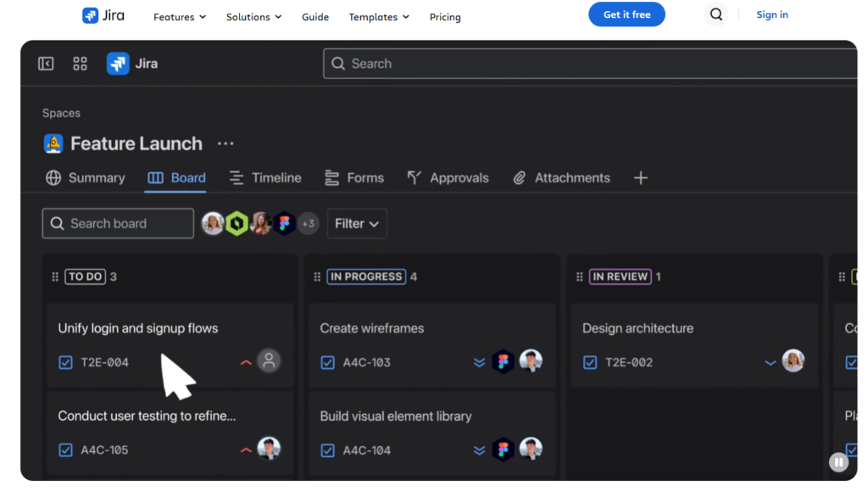
Task: Focus the top Search field in the Jira app
Action: (x=590, y=64)
